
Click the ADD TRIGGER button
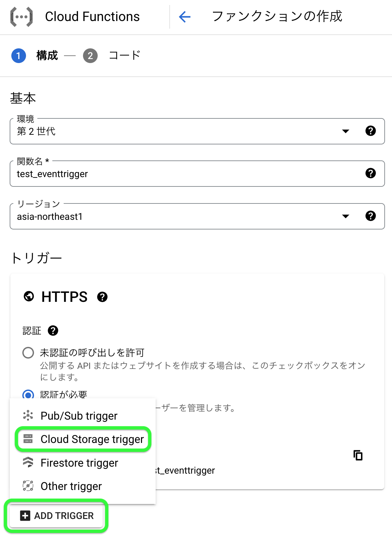click(x=57, y=516)
